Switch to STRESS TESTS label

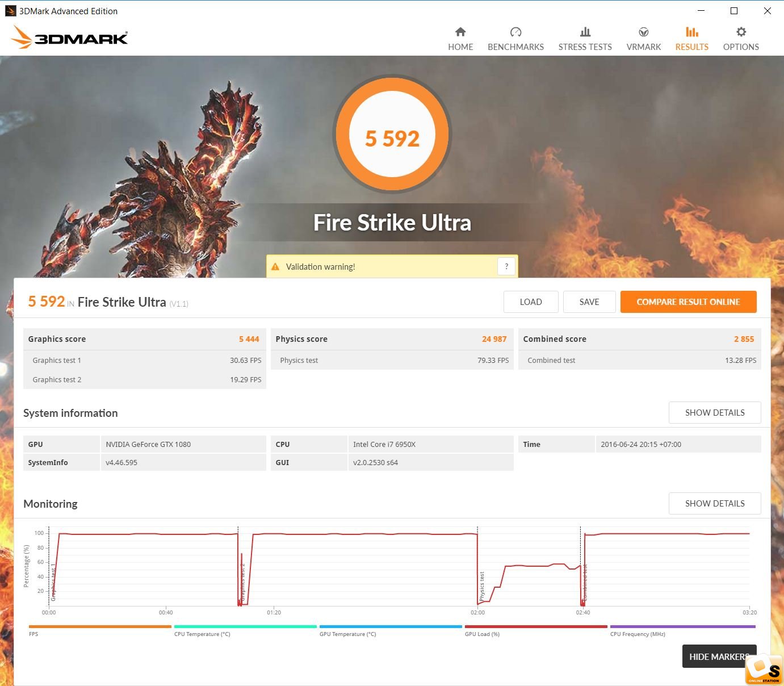[585, 47]
